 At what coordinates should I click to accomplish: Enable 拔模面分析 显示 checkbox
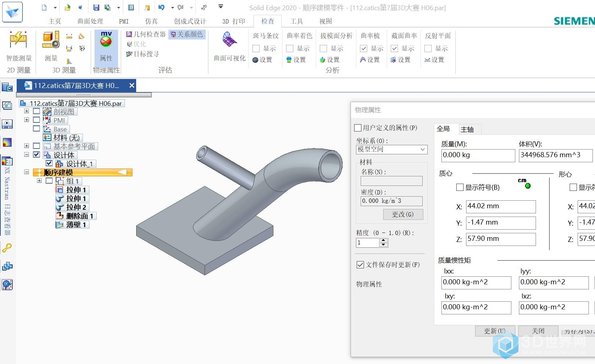(x=323, y=49)
